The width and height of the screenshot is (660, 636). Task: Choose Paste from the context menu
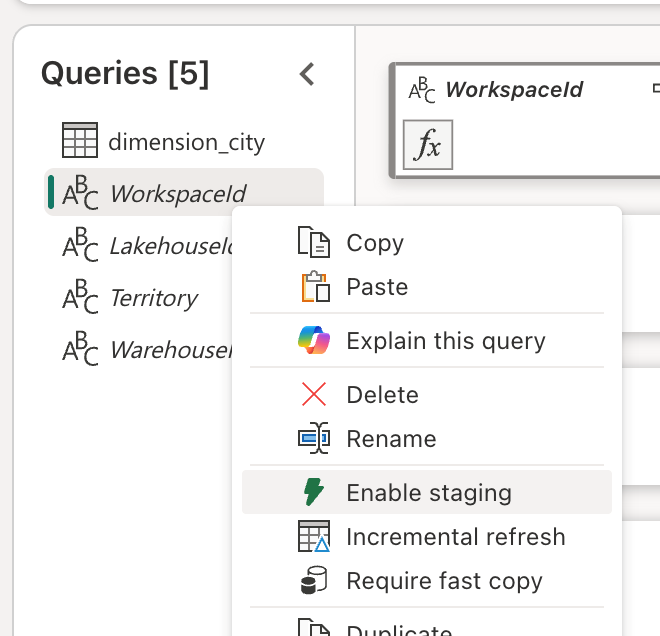click(x=427, y=287)
